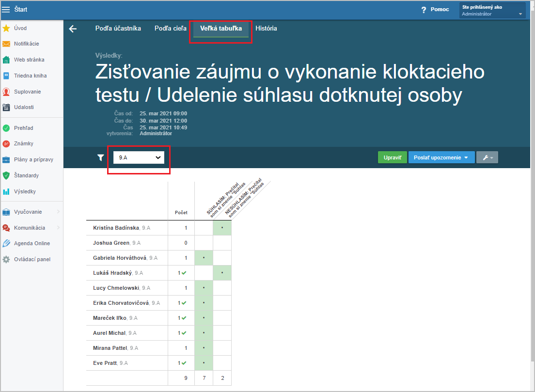Select Erika Chorvatovičová row name
This screenshot has height=392, width=535.
[121, 303]
